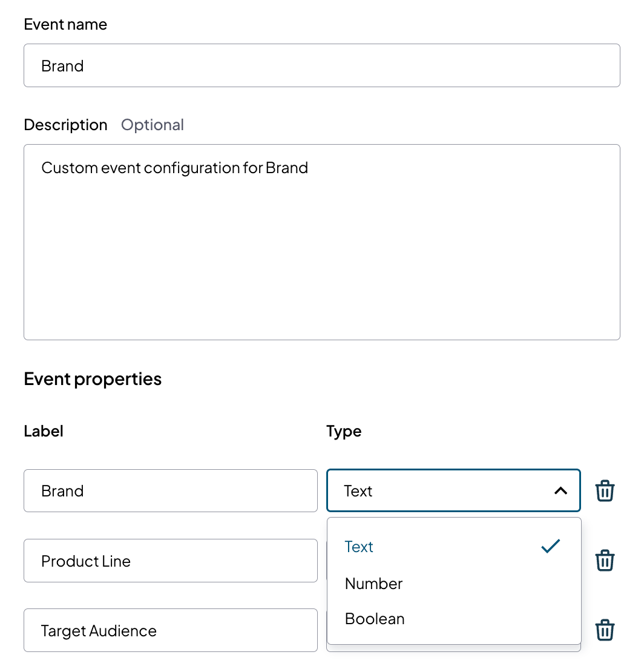Screen dimensions: 644x672
Task: Delete the Brand property row
Action: point(605,491)
